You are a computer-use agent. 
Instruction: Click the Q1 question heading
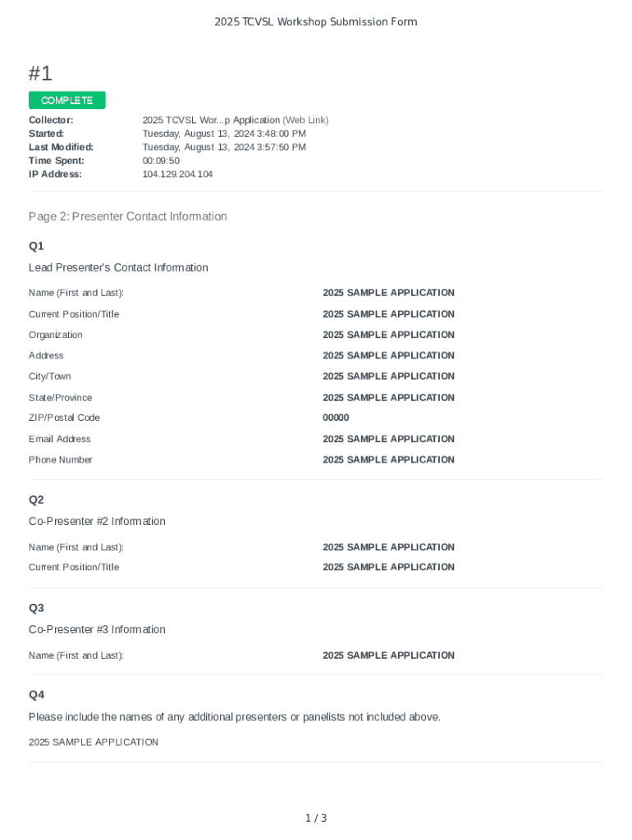[x=36, y=246]
